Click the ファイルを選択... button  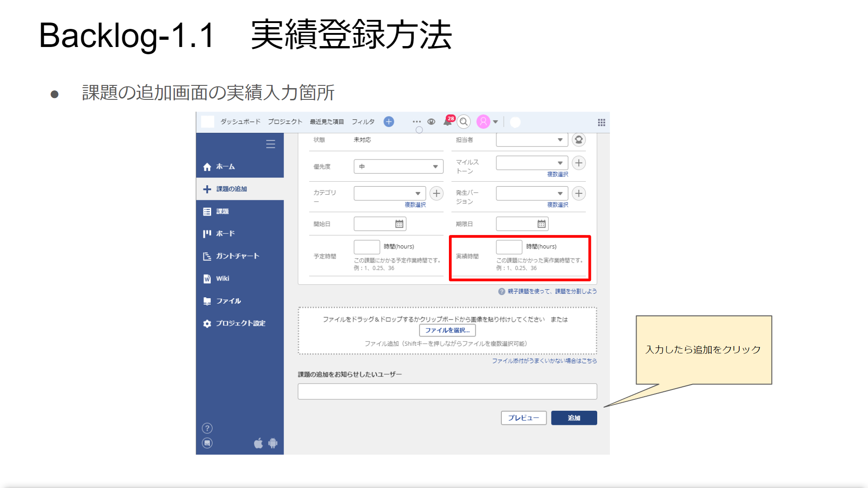click(x=447, y=330)
